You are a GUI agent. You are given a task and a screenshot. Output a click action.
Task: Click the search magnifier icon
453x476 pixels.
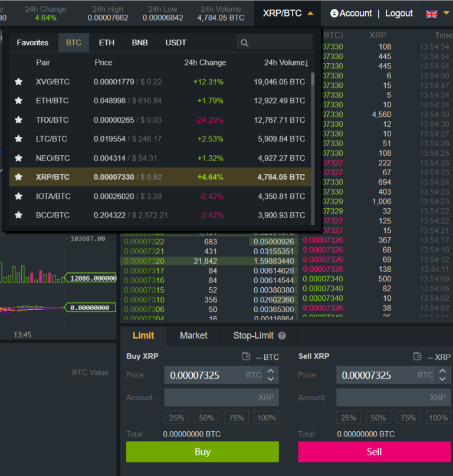point(244,43)
